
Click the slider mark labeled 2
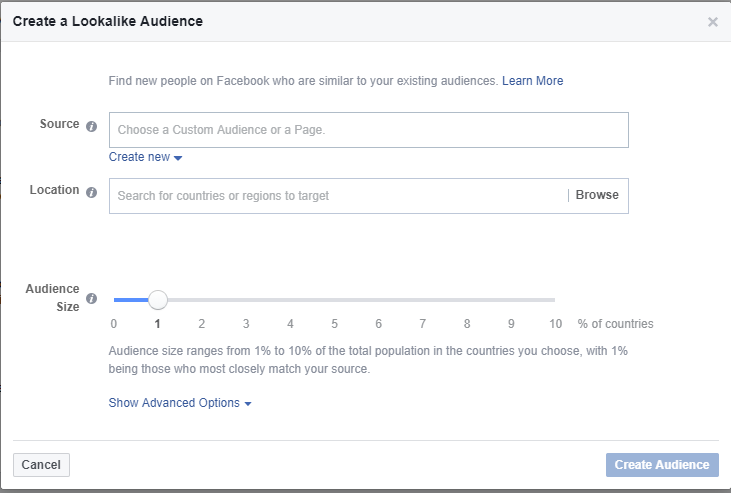click(202, 324)
